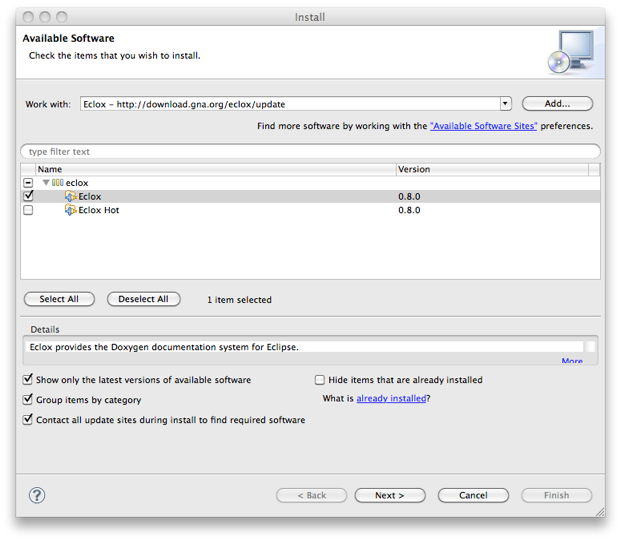This screenshot has width=621, height=541.
Task: Click the eclox category icon
Action: (x=58, y=183)
